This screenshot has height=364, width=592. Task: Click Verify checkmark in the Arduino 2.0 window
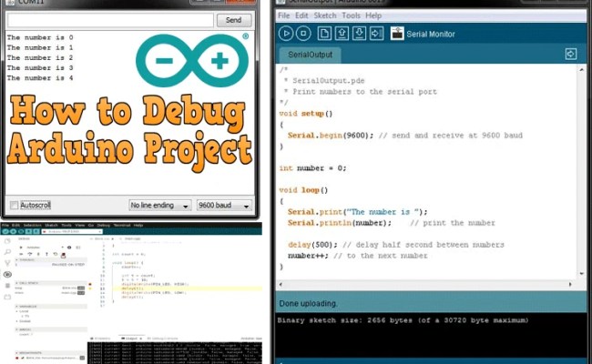coord(5,231)
